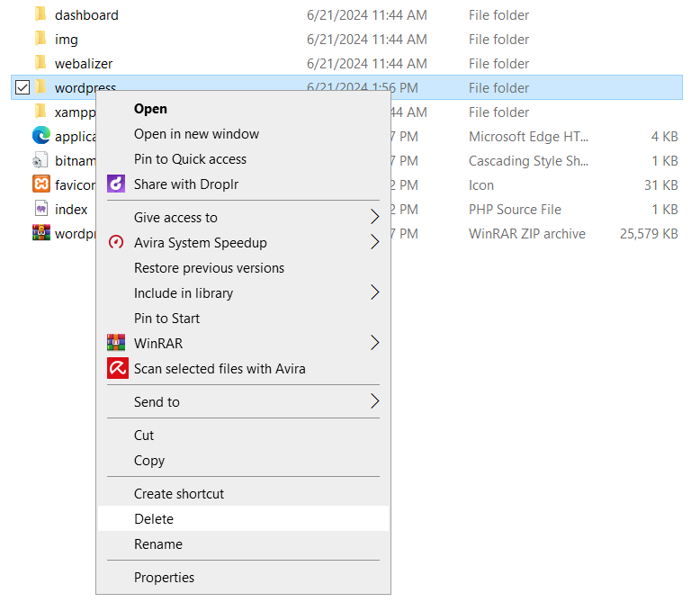This screenshot has width=700, height=611.
Task: Choose Restore previous versions
Action: click(243, 267)
